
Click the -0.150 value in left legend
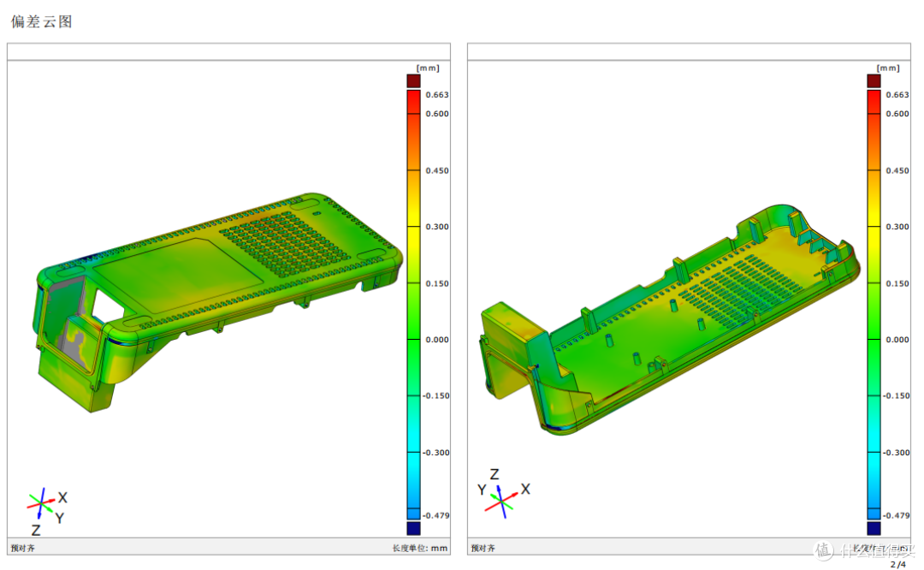(435, 395)
